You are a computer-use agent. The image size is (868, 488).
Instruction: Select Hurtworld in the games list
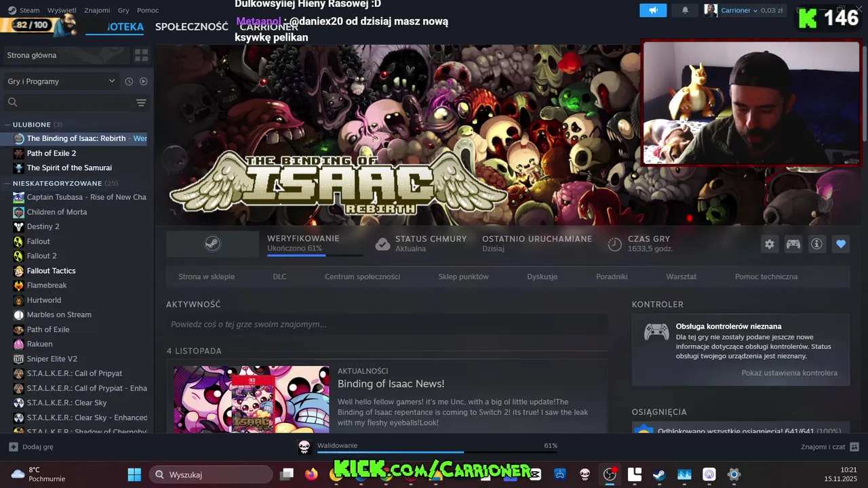click(44, 300)
